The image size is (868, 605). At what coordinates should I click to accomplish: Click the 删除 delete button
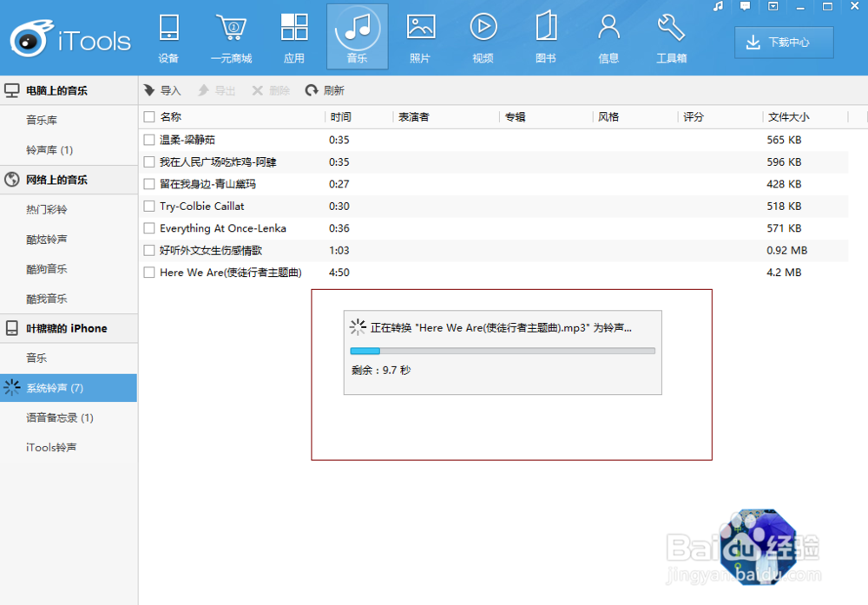pyautogui.click(x=271, y=90)
